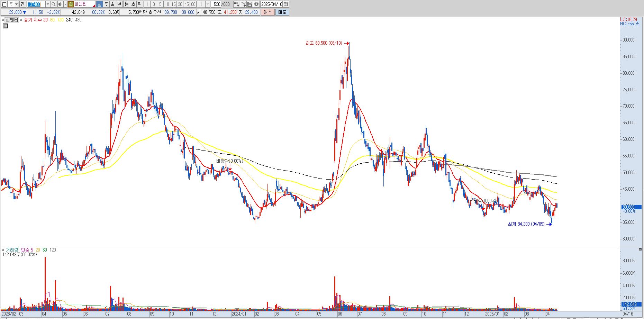
Task: Click the speaker sound icon in toolbar
Action: click(x=60, y=4)
